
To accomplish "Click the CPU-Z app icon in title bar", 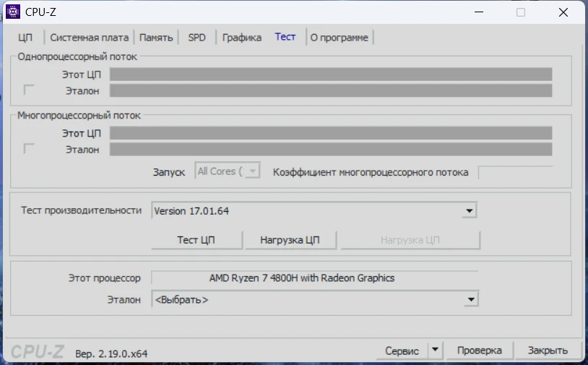I will point(13,12).
